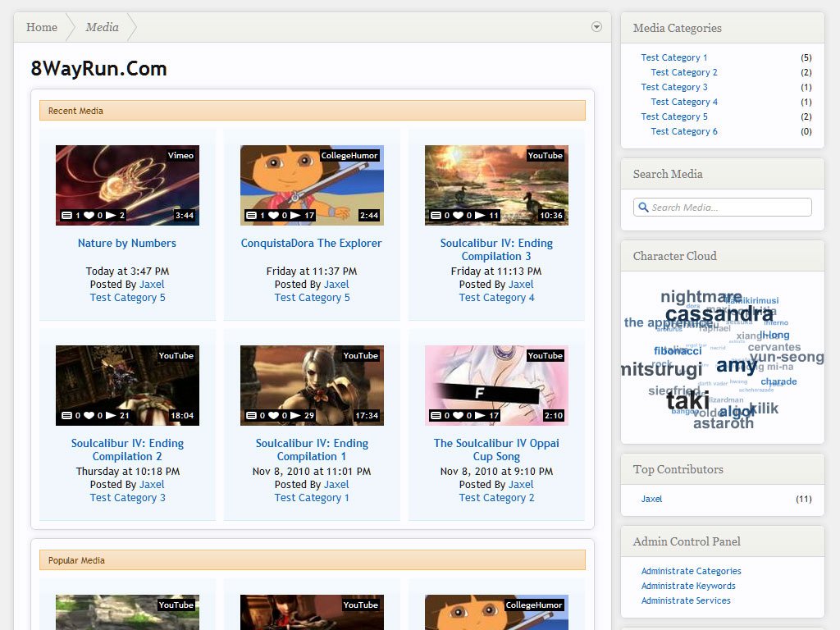Click Vimeo badge on Nature by Numbers

point(180,155)
